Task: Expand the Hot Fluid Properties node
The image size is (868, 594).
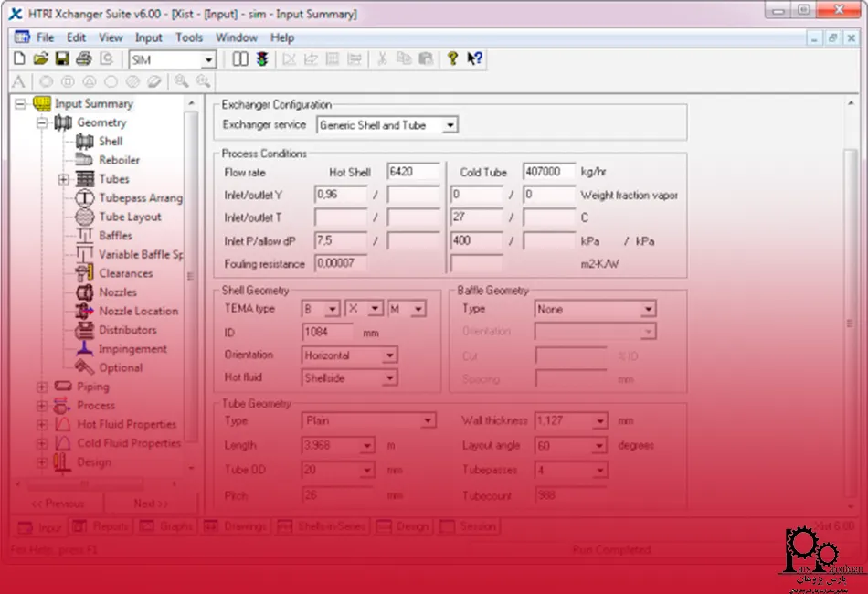Action: coord(41,424)
